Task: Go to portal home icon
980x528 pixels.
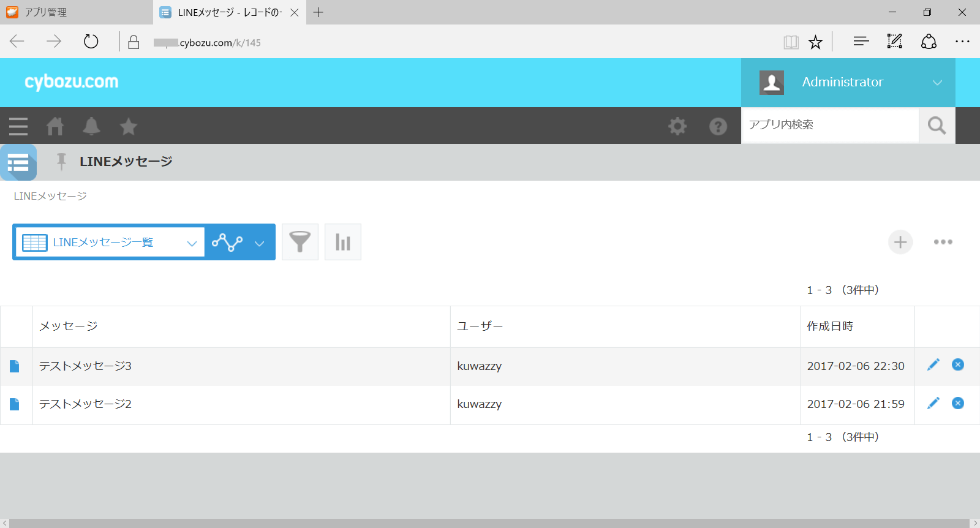Action: point(55,126)
